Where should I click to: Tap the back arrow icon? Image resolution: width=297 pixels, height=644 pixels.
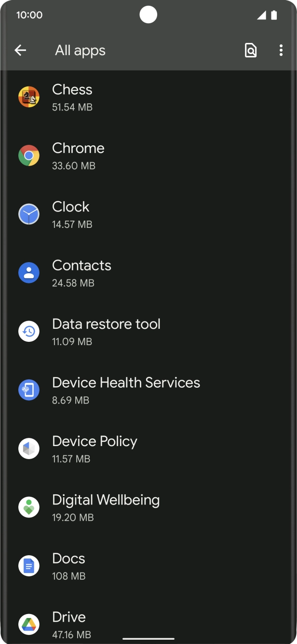[20, 50]
